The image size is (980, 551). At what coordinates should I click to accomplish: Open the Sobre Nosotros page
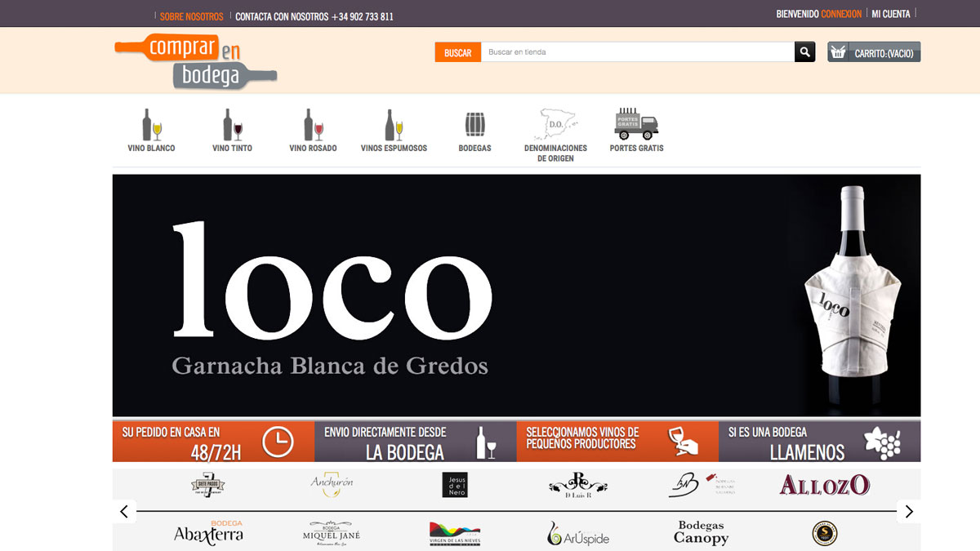pyautogui.click(x=191, y=16)
